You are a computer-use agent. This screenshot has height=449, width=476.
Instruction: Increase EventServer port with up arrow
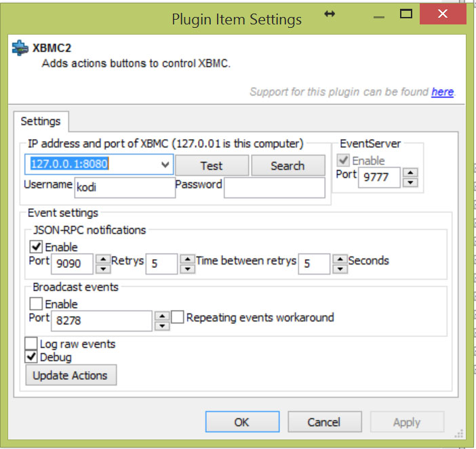click(410, 173)
